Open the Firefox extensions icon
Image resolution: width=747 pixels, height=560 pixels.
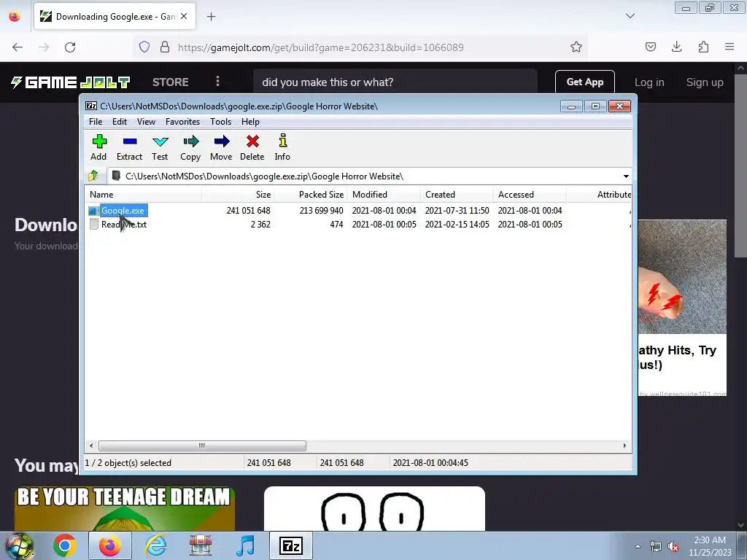703,47
